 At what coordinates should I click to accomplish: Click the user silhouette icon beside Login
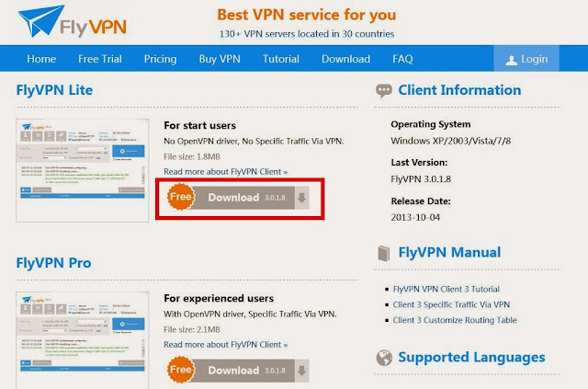(x=511, y=60)
